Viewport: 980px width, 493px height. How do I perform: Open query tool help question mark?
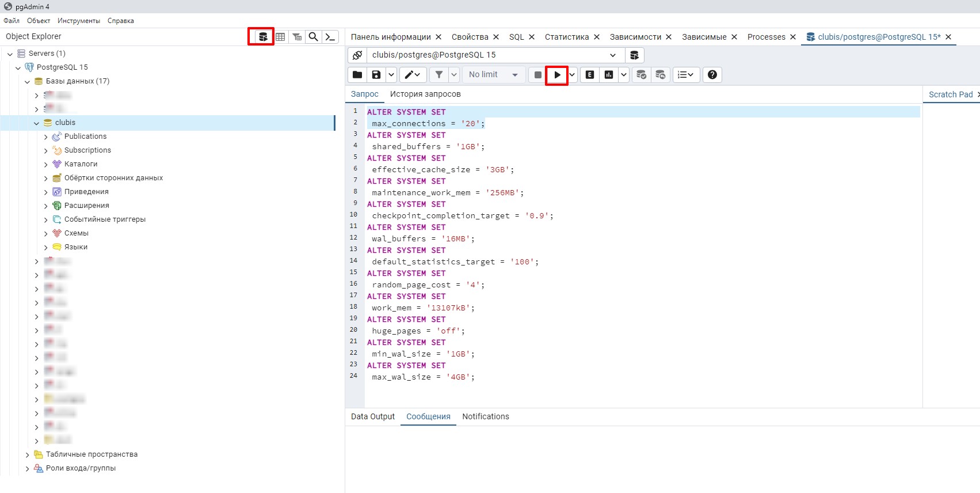(x=712, y=75)
